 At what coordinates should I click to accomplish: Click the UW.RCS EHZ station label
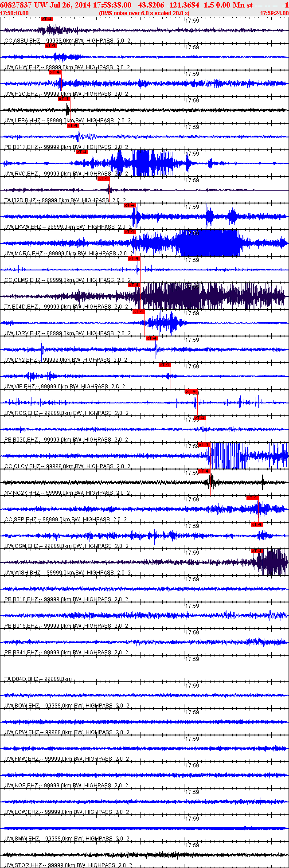pyautogui.click(x=66, y=413)
